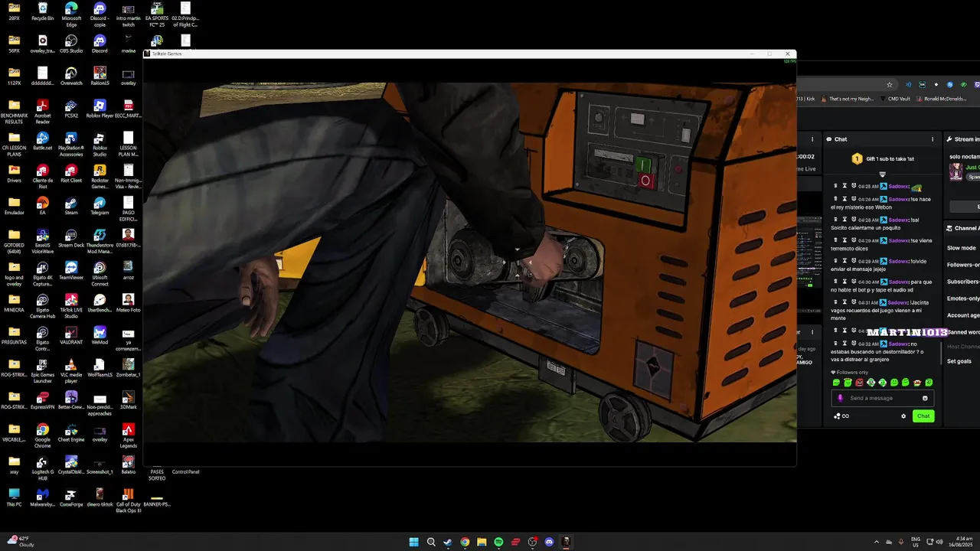Select the Call of Duty Black Ops III shortcut
980x551 pixels.
click(129, 500)
